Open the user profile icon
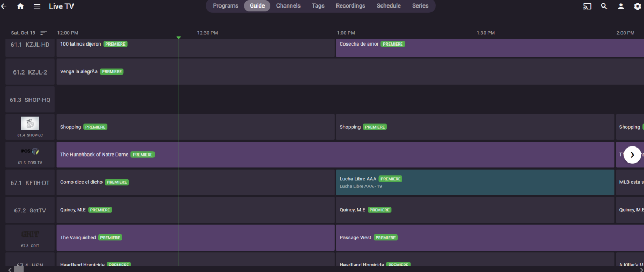 click(x=620, y=6)
